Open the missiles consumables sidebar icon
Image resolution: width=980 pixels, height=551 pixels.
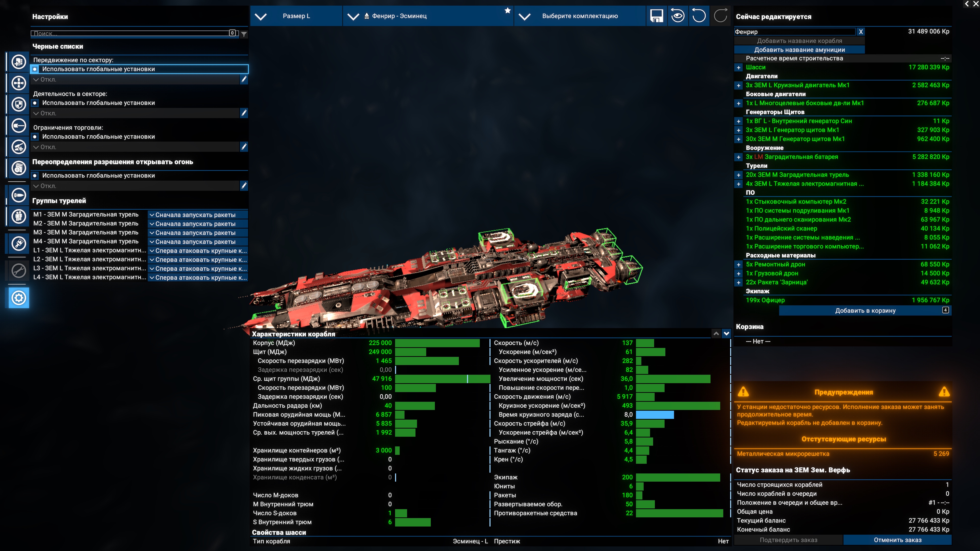(x=19, y=195)
